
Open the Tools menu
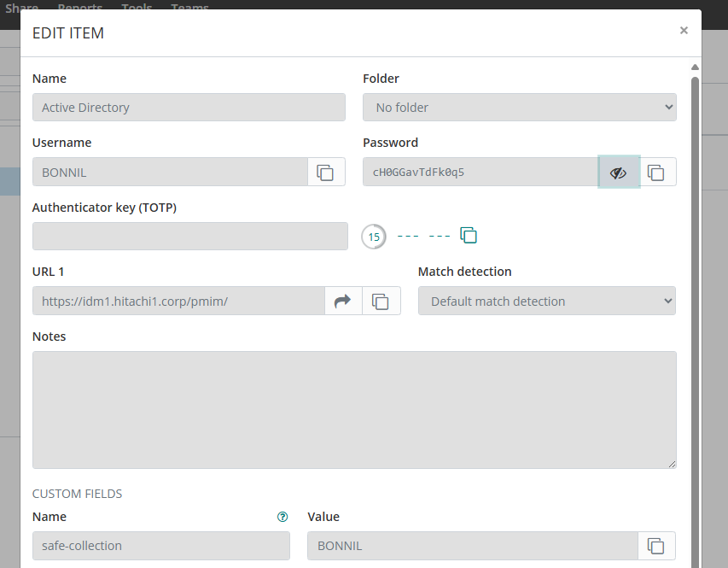click(137, 8)
